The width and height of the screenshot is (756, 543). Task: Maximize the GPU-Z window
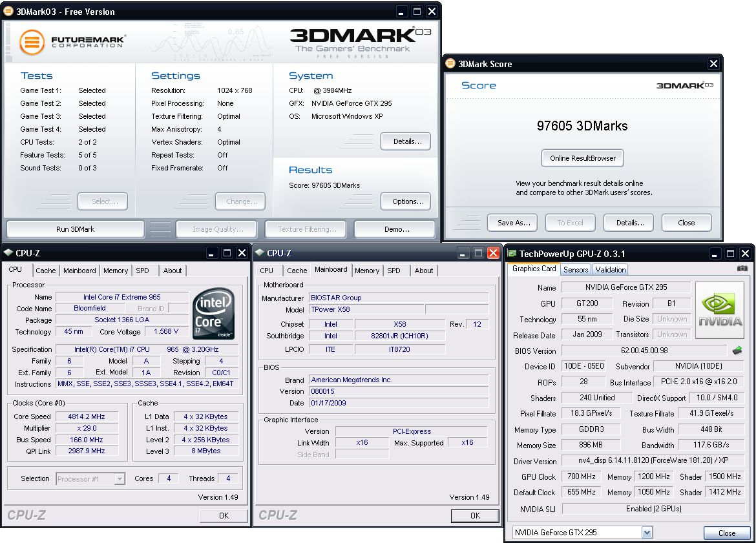pos(730,254)
